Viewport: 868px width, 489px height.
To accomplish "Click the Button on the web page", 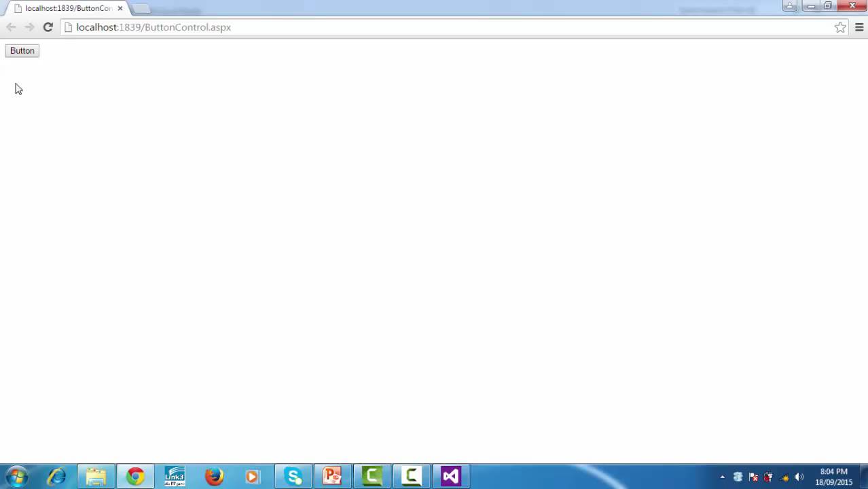I will point(22,51).
